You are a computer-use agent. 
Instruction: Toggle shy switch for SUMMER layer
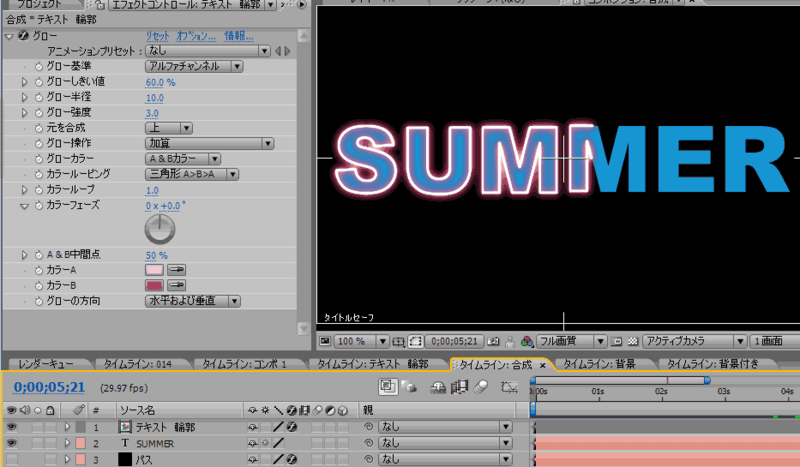click(252, 443)
